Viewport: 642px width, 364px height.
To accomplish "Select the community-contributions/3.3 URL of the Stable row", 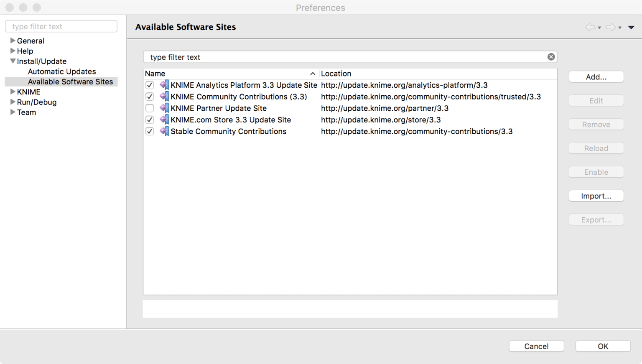I will pyautogui.click(x=417, y=132).
